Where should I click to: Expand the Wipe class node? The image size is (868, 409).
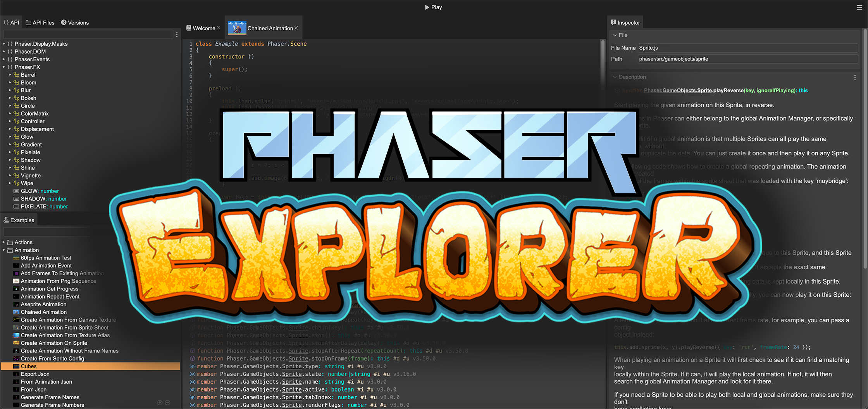tap(10, 183)
